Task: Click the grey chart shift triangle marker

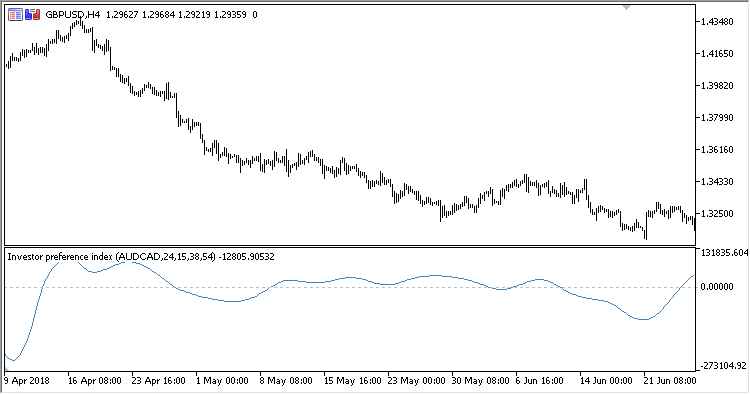Action: [626, 7]
